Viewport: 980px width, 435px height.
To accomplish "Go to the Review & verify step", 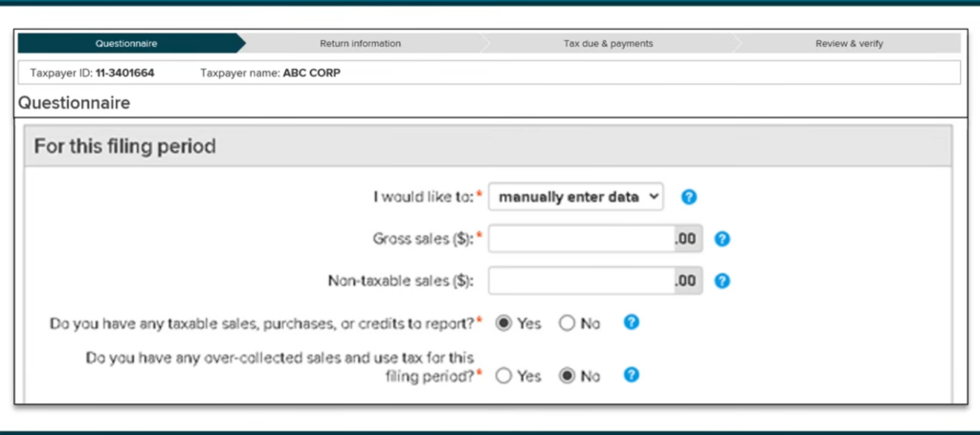I will 849,44.
